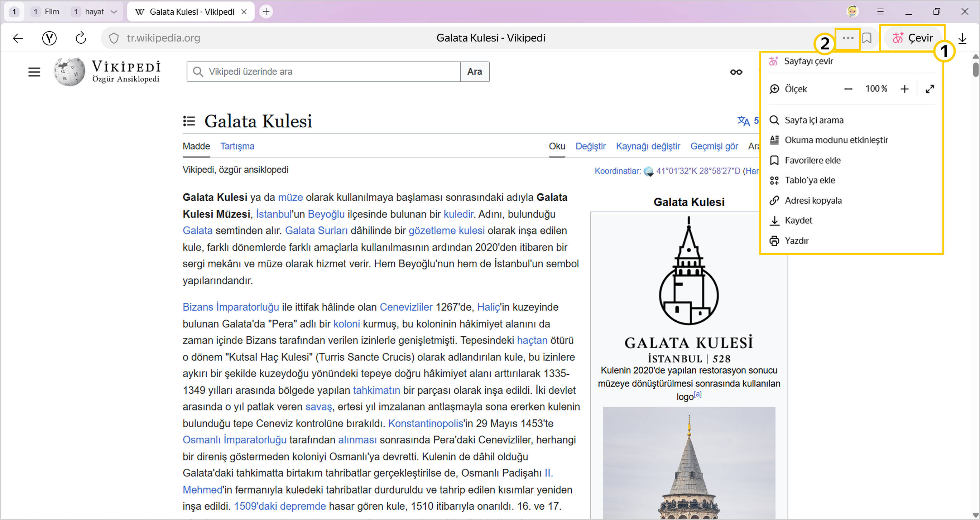Reload the Galata Kulesi page
980x520 pixels.
point(81,38)
